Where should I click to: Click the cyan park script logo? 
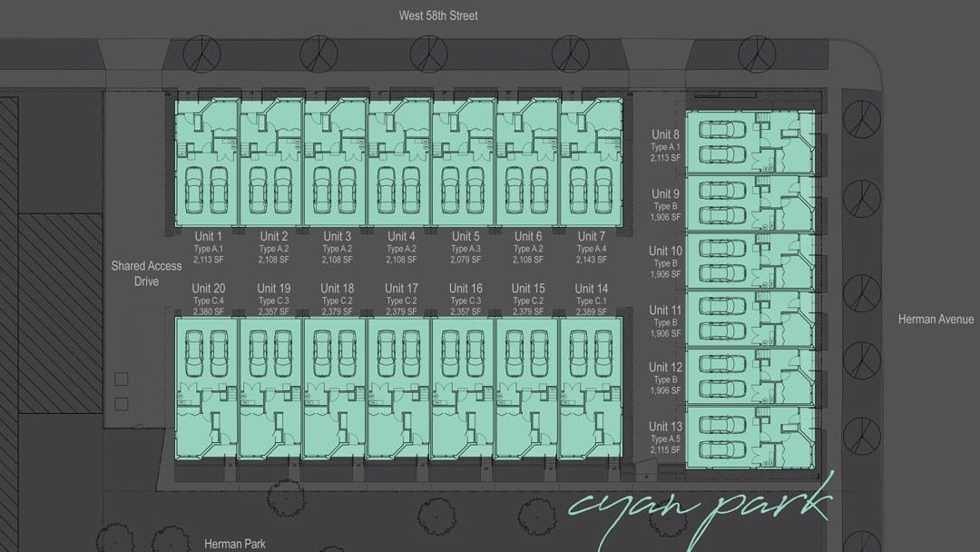[699, 508]
